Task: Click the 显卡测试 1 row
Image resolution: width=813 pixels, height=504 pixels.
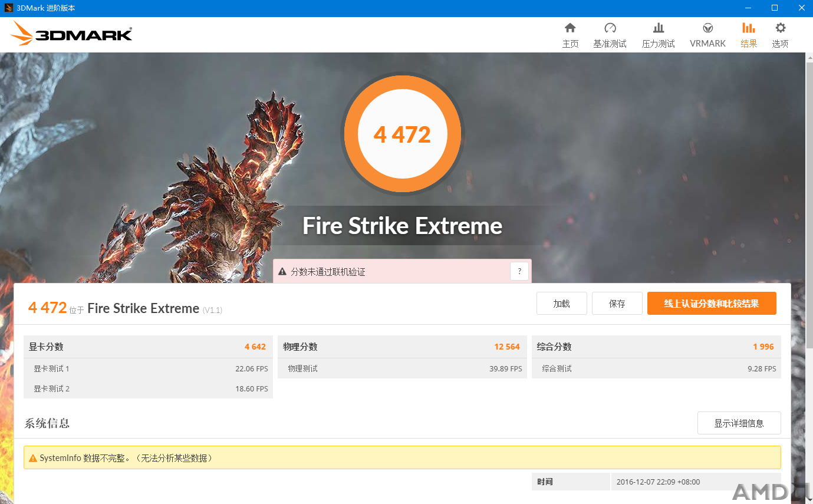Action: 148,368
